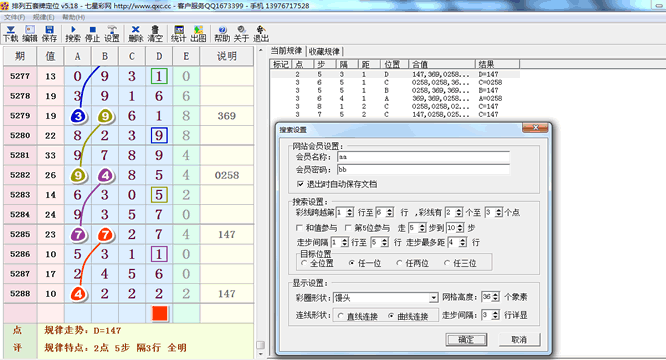Open the 设置 settings toolbar icon
This screenshot has width=666, height=360.
[x=112, y=34]
